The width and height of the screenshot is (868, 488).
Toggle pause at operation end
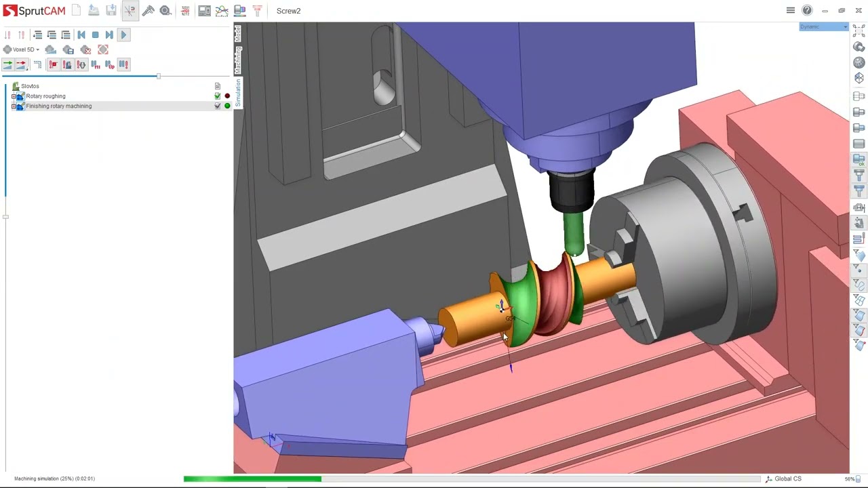coord(109,64)
